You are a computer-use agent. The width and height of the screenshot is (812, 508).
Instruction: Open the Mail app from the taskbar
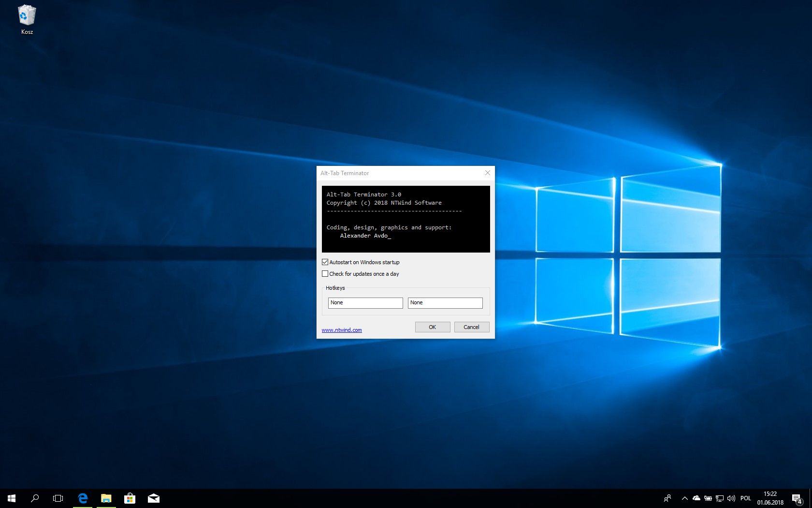pos(154,498)
